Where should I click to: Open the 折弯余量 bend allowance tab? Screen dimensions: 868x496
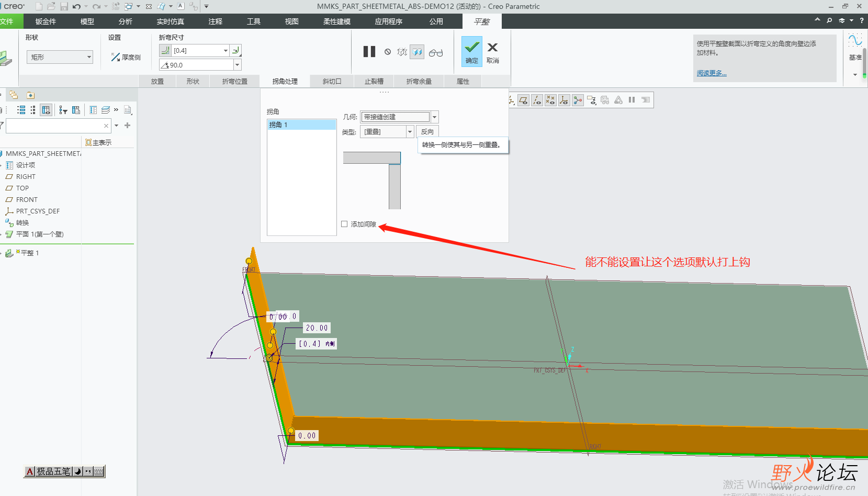click(419, 81)
